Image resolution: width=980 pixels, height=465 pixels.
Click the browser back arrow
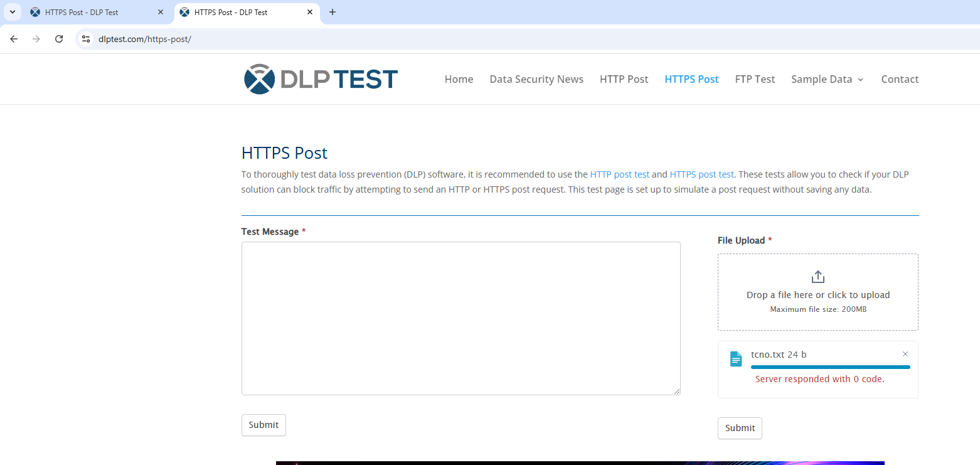pos(14,39)
